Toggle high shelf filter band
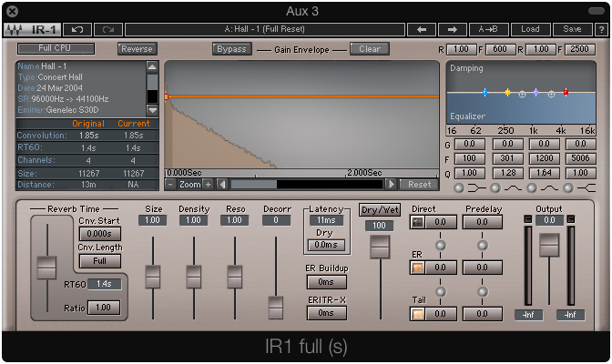This screenshot has width=612, height=364. 568,188
